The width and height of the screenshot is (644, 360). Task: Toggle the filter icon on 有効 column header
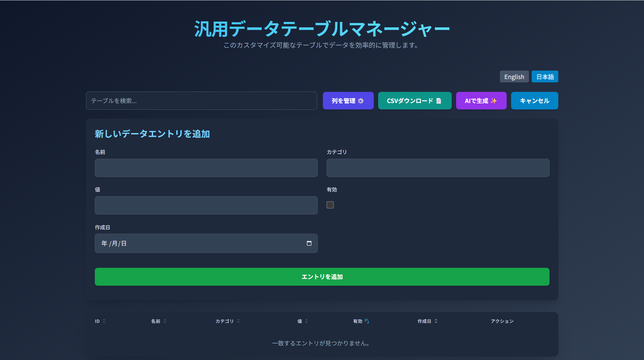click(367, 321)
